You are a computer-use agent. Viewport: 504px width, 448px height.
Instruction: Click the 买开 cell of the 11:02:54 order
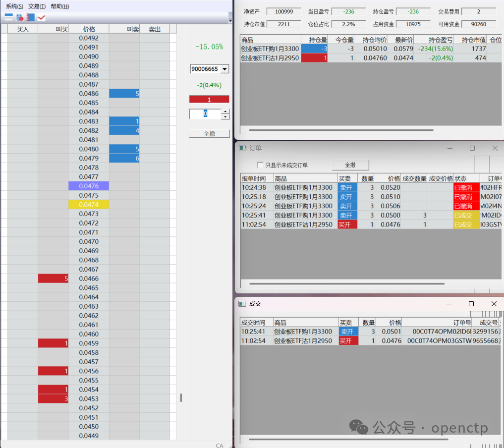tap(347, 224)
